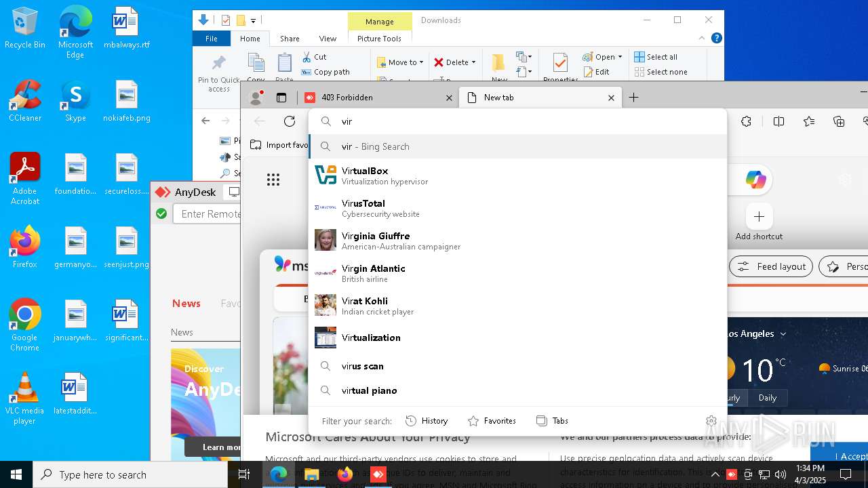Open Explorer quick access toolbar dropdown arrow

pyautogui.click(x=254, y=21)
